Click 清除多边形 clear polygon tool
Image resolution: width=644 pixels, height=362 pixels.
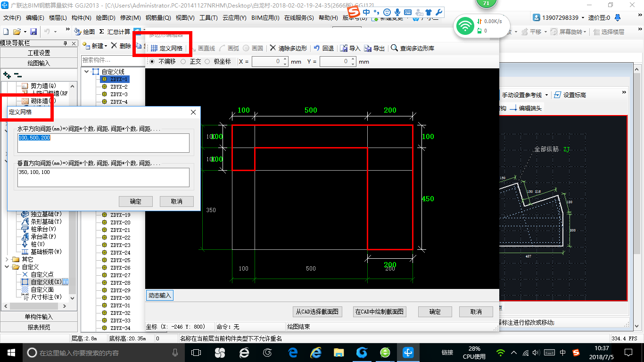(x=288, y=48)
